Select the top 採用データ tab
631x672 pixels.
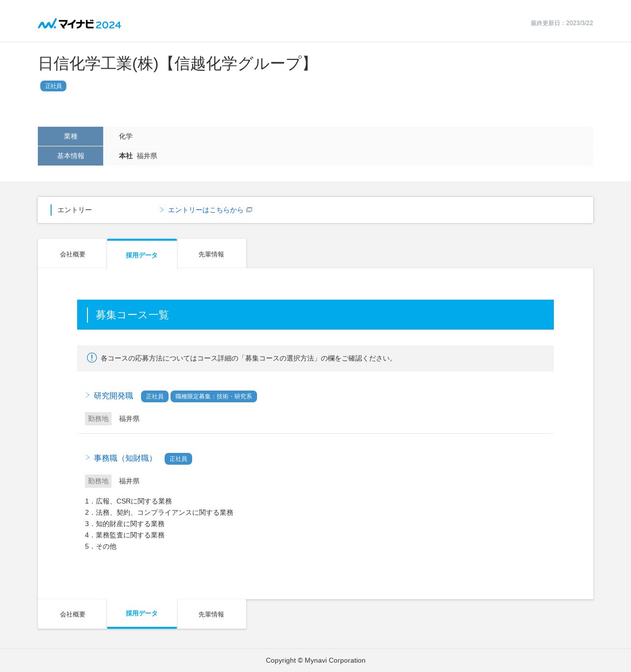[142, 254]
